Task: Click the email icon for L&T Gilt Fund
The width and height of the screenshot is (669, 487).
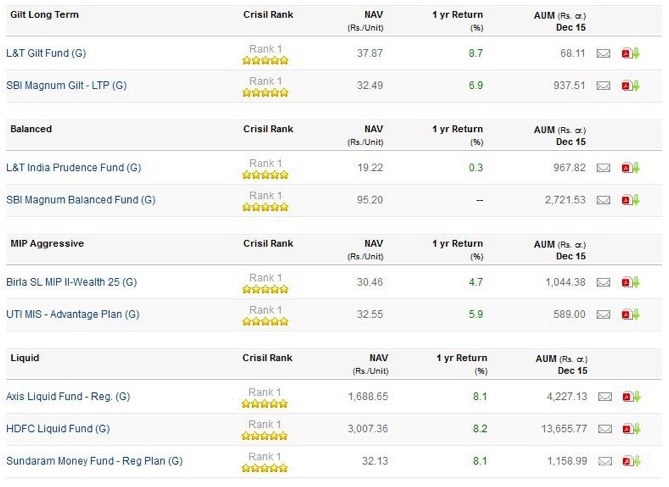Action: (603, 53)
